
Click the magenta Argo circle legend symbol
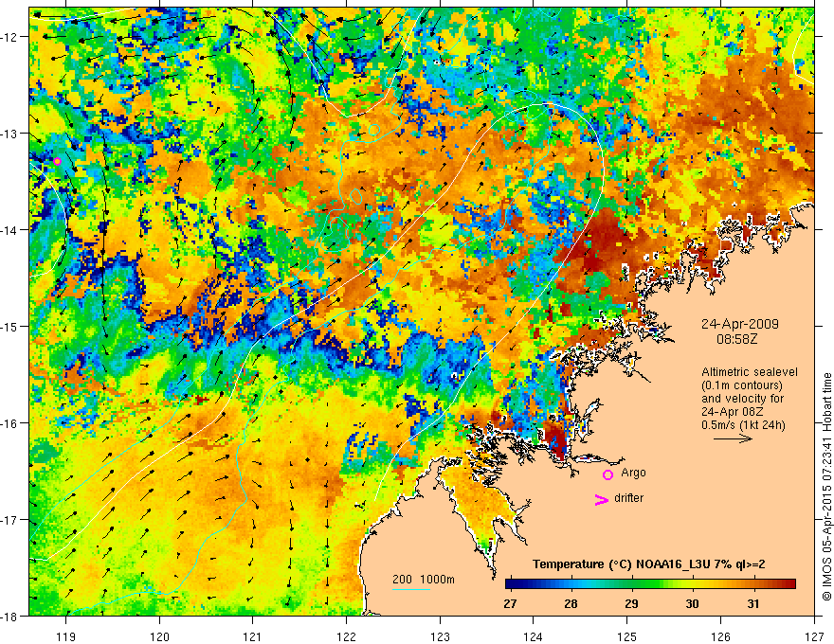coord(607,475)
